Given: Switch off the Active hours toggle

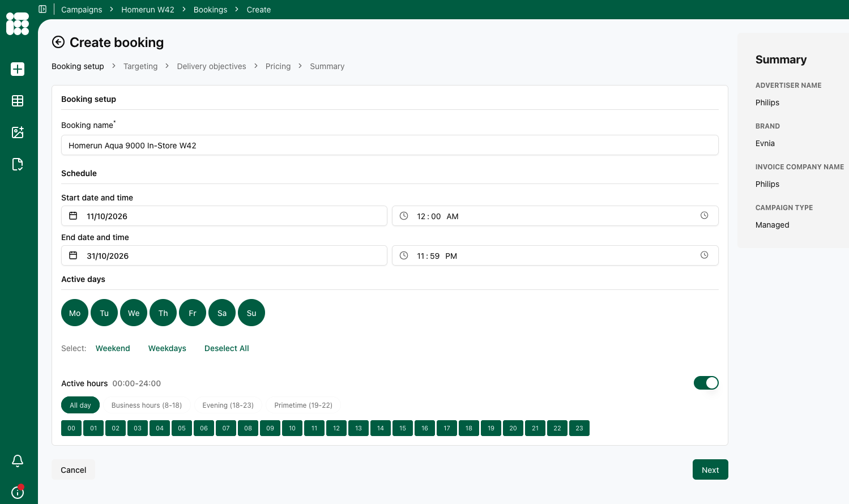Looking at the screenshot, I should click(706, 383).
